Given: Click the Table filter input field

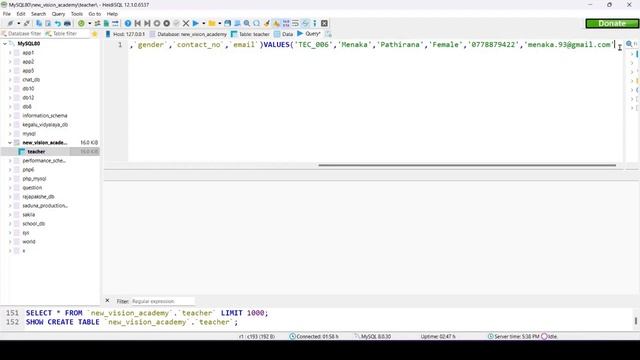Looking at the screenshot, I should coord(67,34).
